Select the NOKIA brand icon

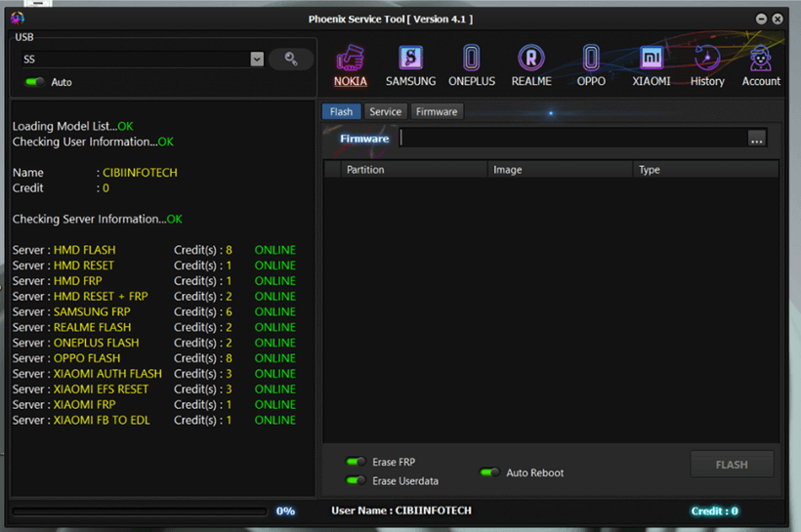[x=350, y=60]
